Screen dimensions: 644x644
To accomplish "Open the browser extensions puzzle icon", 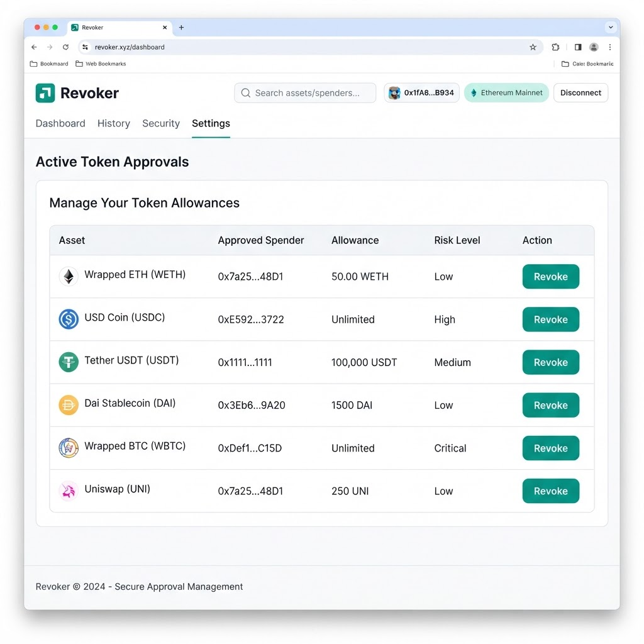I will pos(555,47).
